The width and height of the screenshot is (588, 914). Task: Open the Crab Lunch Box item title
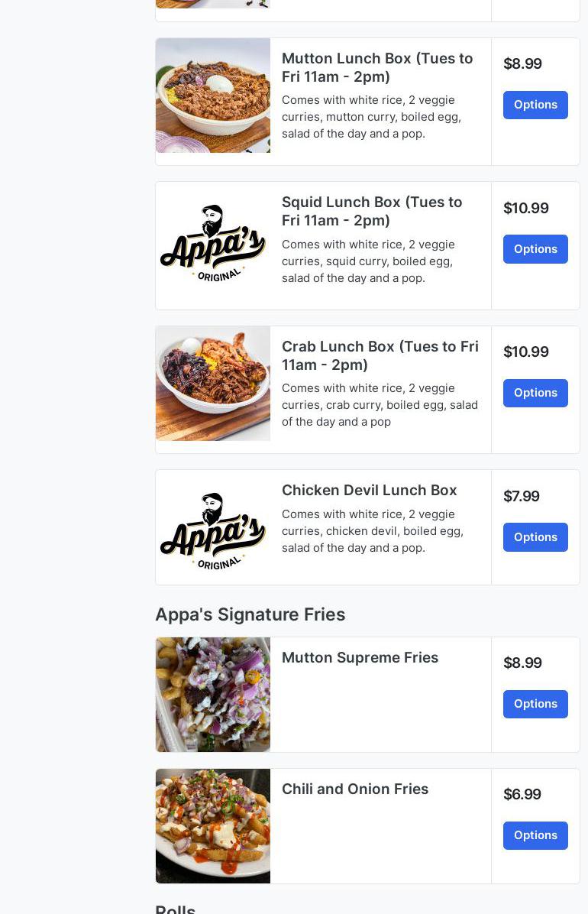[380, 355]
